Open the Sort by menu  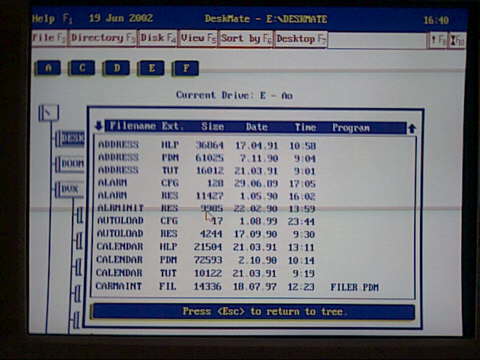tap(246, 39)
